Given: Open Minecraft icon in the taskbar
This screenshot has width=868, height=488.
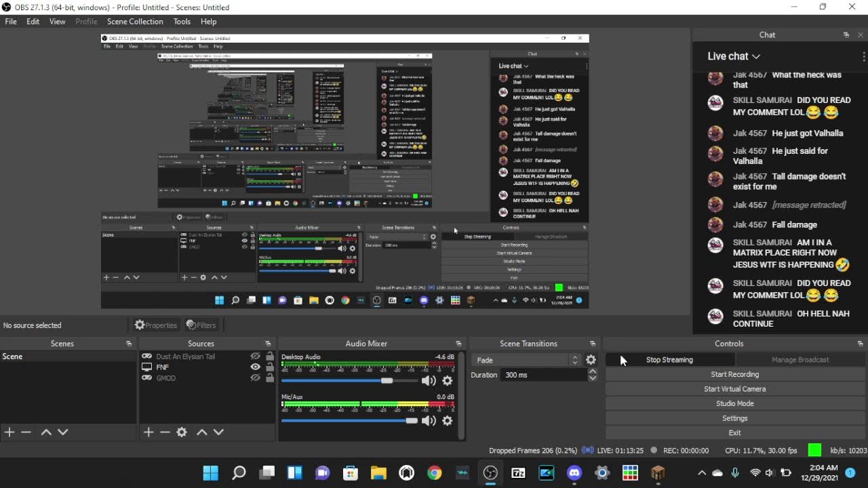Looking at the screenshot, I should pos(658,472).
